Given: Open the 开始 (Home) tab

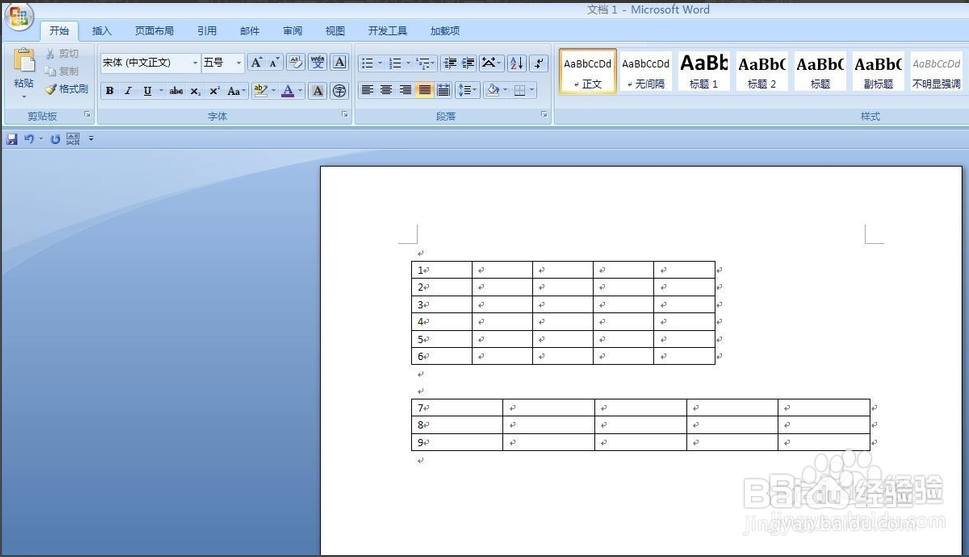Looking at the screenshot, I should pyautogui.click(x=59, y=31).
